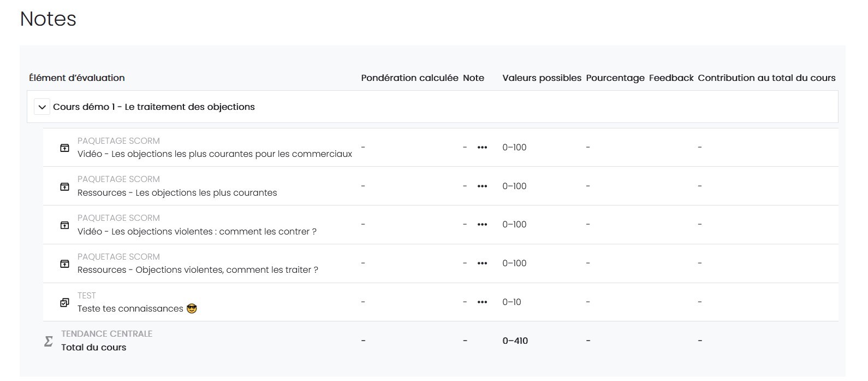
Task: Click the Feedback column header
Action: coord(671,78)
